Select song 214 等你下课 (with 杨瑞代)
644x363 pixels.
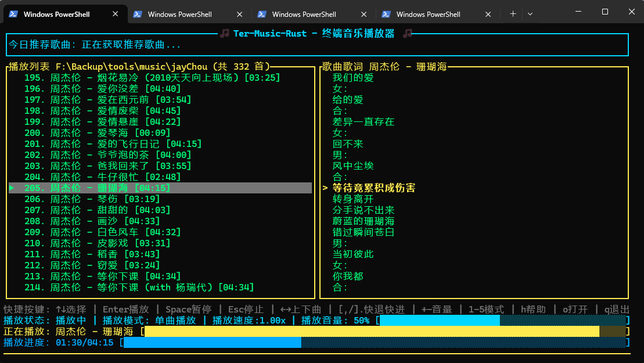tap(139, 287)
